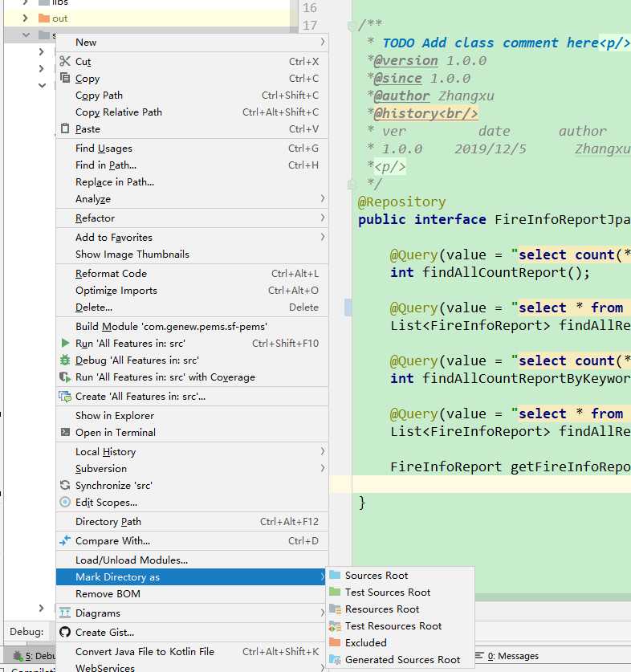Choose Delete... menu entry
The height and width of the screenshot is (672, 631).
pos(192,307)
